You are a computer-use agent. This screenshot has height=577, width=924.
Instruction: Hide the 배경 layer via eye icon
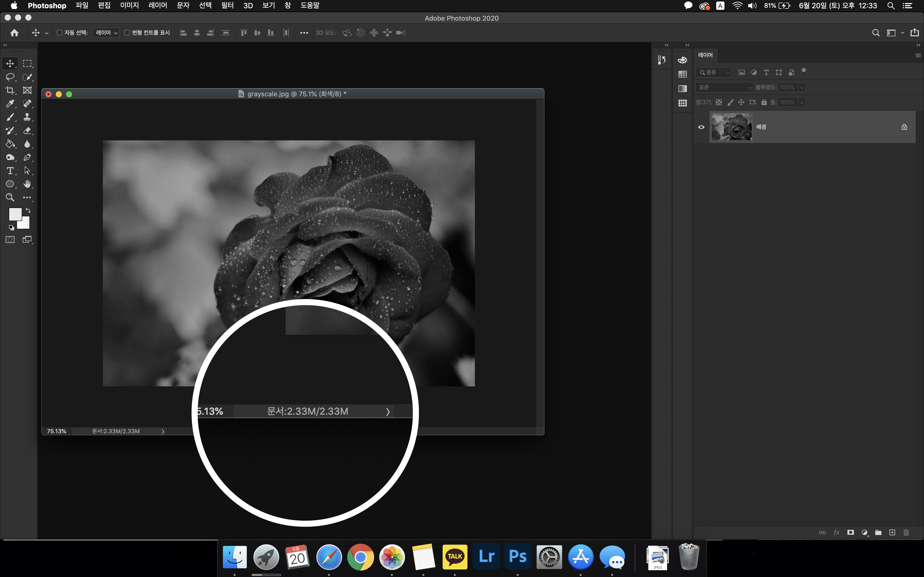702,127
